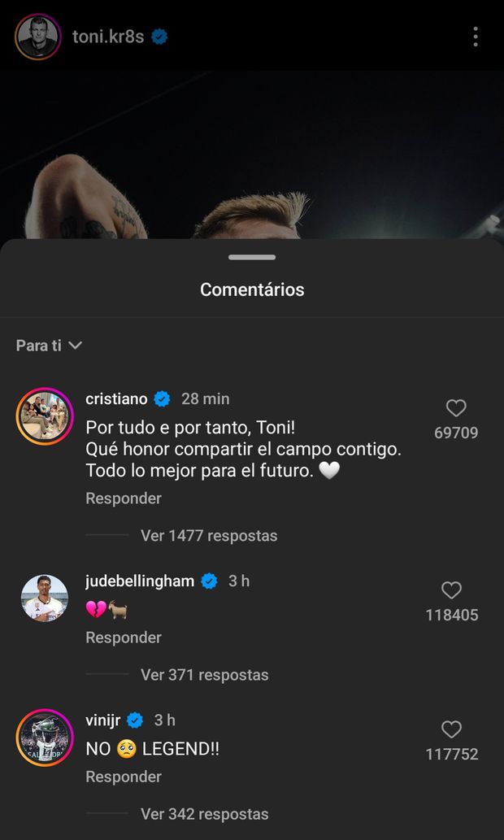Open the 'Para ti' sort dropdown

49,346
